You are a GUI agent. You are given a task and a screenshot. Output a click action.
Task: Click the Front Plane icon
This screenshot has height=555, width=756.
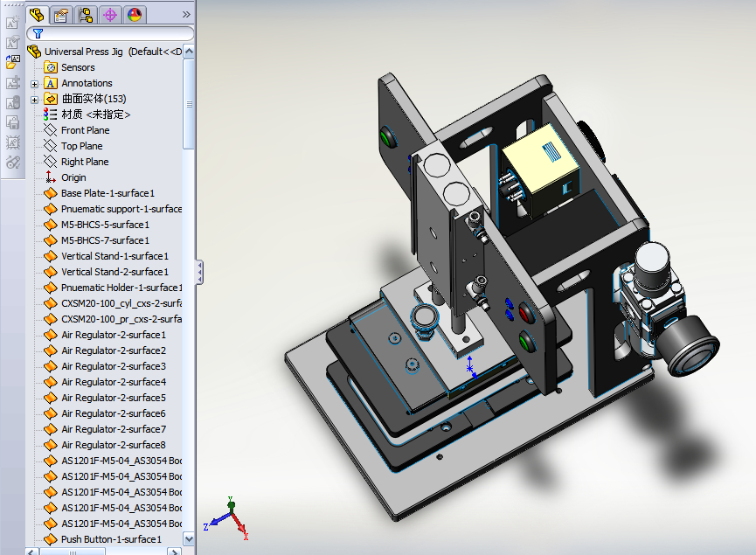click(50, 129)
